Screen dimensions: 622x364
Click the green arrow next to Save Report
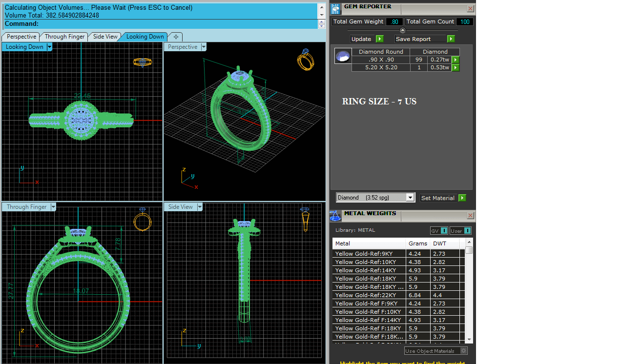click(451, 39)
